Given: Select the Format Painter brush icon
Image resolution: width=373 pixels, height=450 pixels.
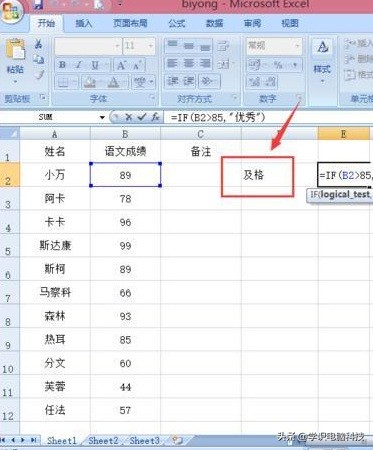Looking at the screenshot, I should click(x=39, y=75).
